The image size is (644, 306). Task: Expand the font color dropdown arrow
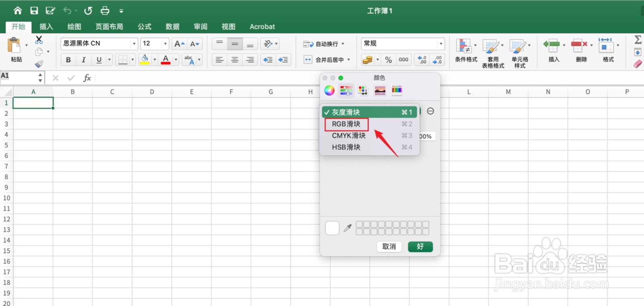(x=176, y=60)
